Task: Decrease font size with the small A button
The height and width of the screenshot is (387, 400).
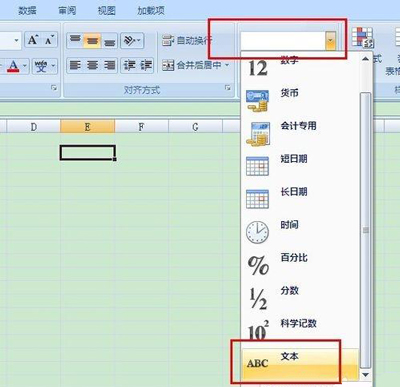Action: (50, 40)
